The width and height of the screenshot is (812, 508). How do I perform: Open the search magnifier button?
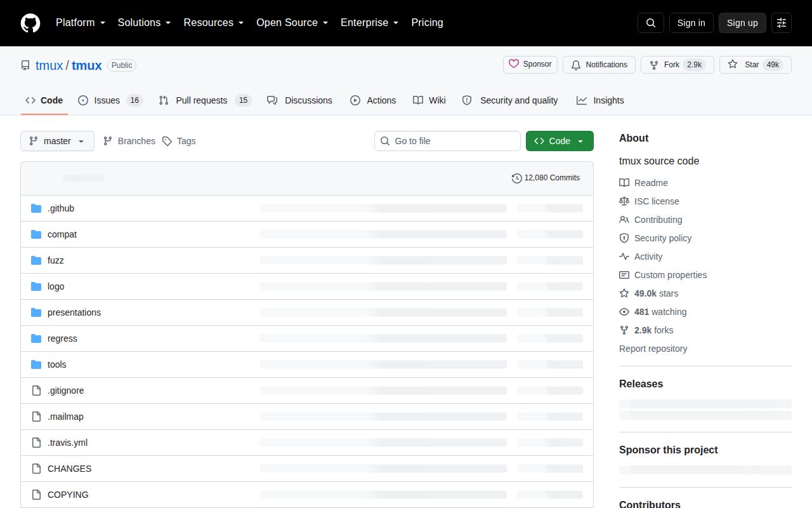point(651,23)
